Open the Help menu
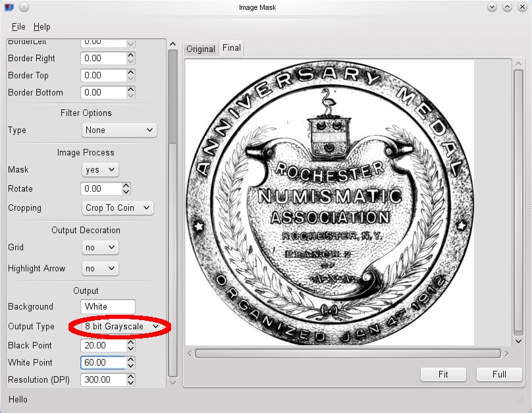 point(41,26)
